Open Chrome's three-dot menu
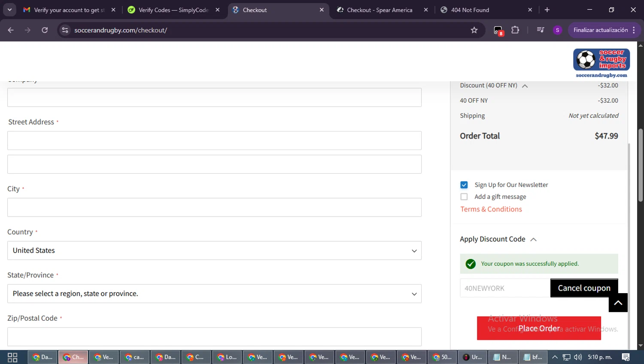644x364 pixels. pos(634,30)
